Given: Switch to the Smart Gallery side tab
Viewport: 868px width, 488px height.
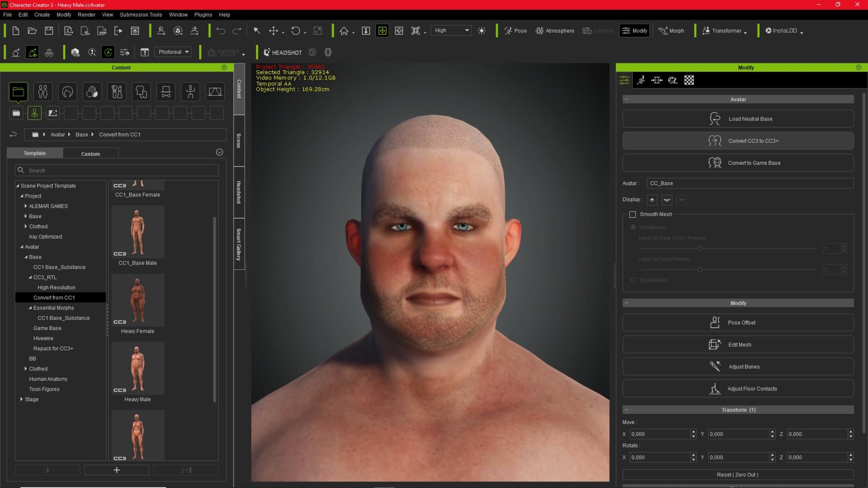Looking at the screenshot, I should [x=239, y=244].
